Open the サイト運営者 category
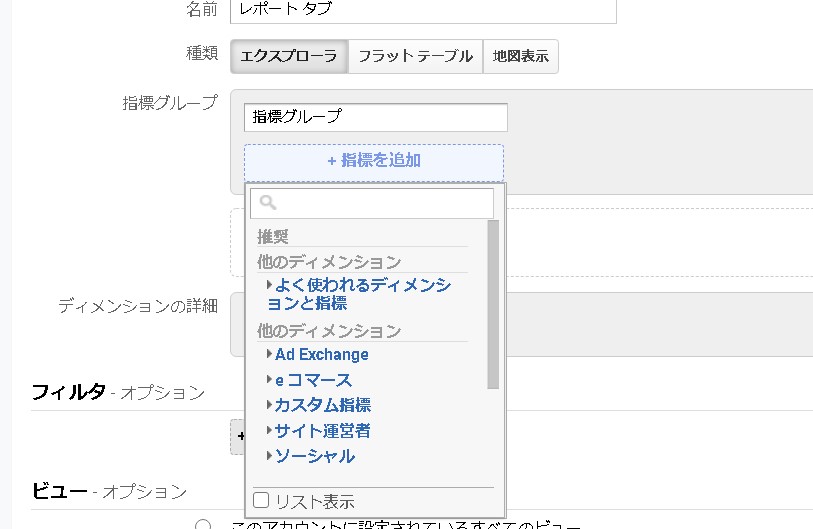The height and width of the screenshot is (529, 813). pos(322,431)
